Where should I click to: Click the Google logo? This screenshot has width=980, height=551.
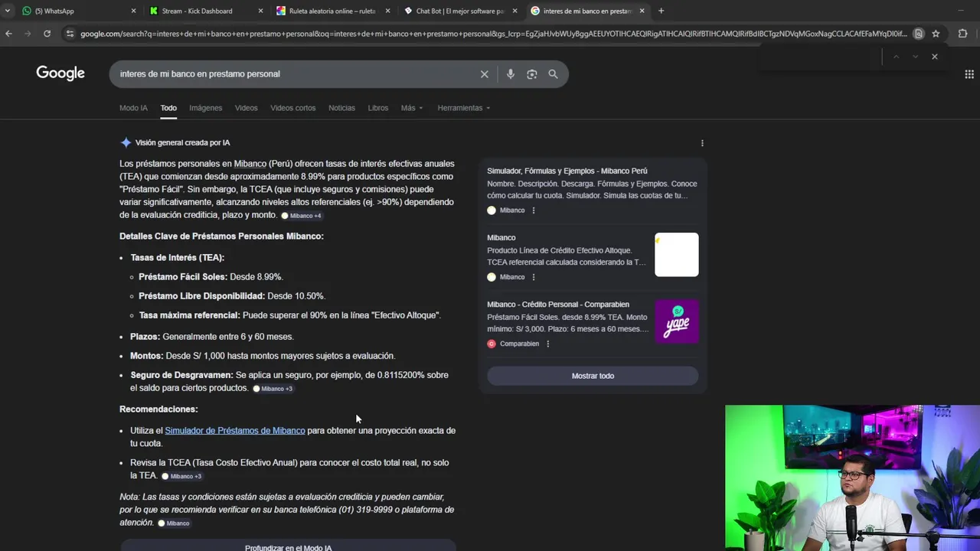(x=60, y=73)
